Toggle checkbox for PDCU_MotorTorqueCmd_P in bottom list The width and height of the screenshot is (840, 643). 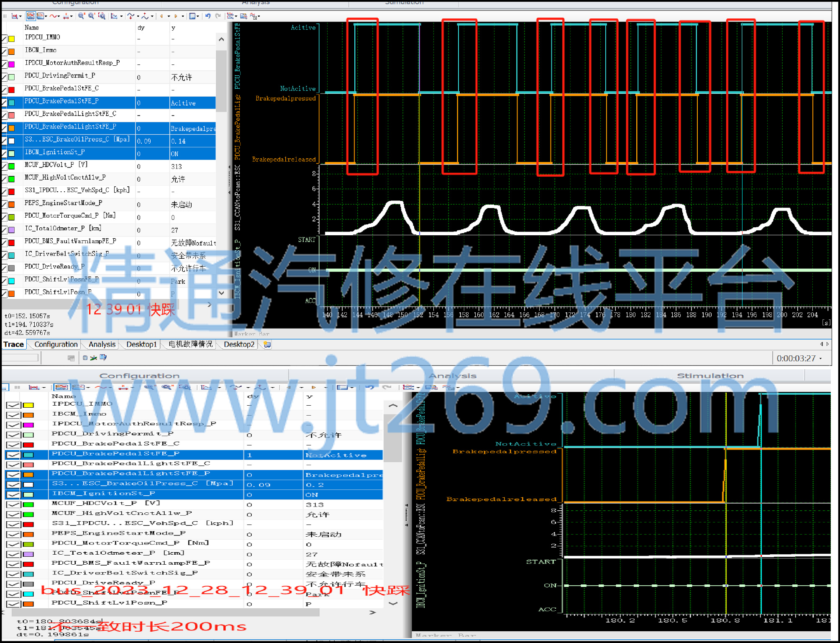(x=13, y=544)
